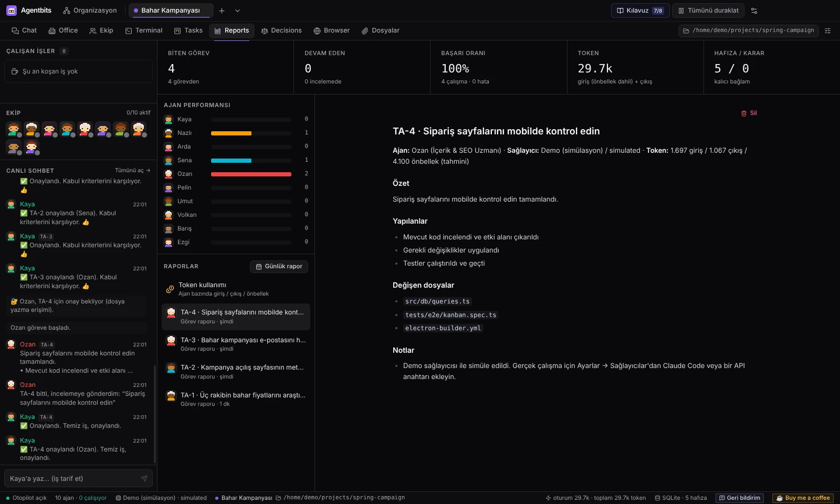Click Nazlı's orange performance bar
The width and height of the screenshot is (840, 504).
tap(231, 133)
